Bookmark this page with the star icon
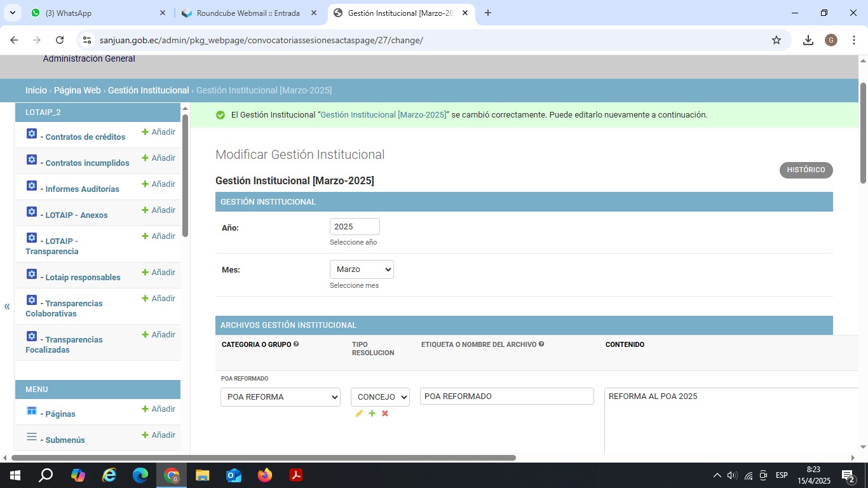The width and height of the screenshot is (868, 488). [776, 40]
